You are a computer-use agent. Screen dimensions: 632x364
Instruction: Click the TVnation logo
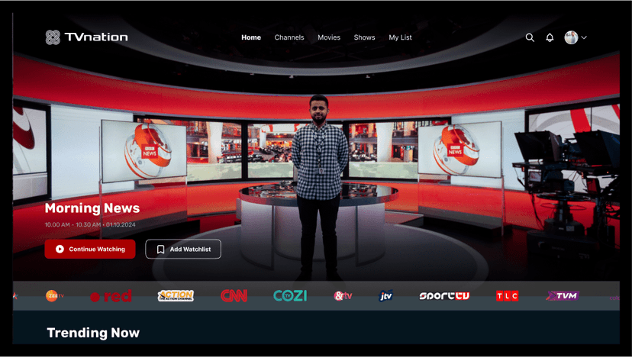pos(86,37)
